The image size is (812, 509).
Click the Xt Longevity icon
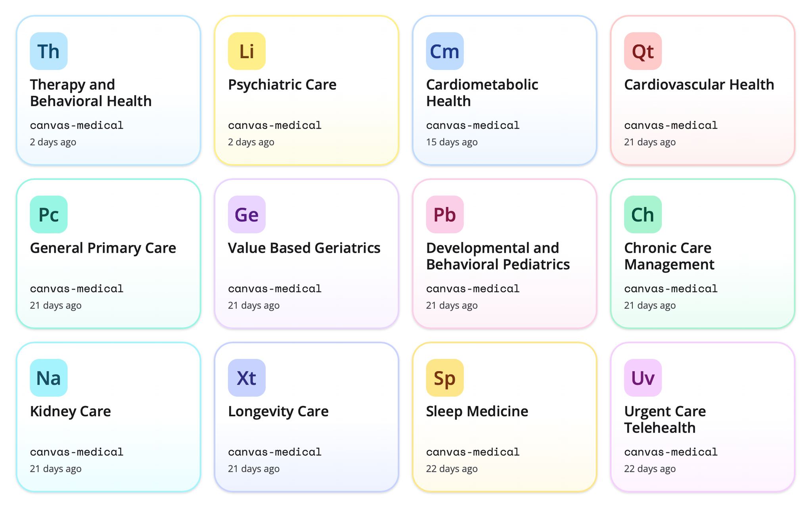pos(247,377)
